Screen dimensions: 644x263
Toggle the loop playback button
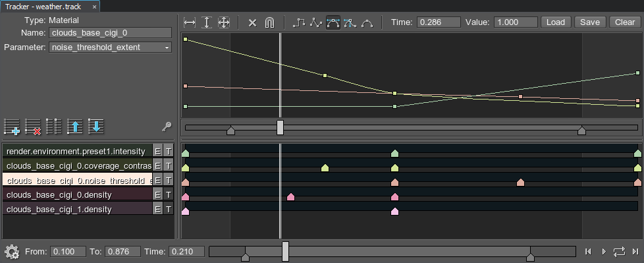point(620,251)
